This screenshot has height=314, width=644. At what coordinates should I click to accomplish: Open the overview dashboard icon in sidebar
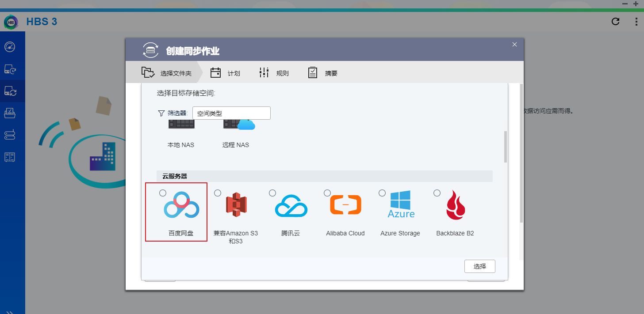(x=10, y=47)
